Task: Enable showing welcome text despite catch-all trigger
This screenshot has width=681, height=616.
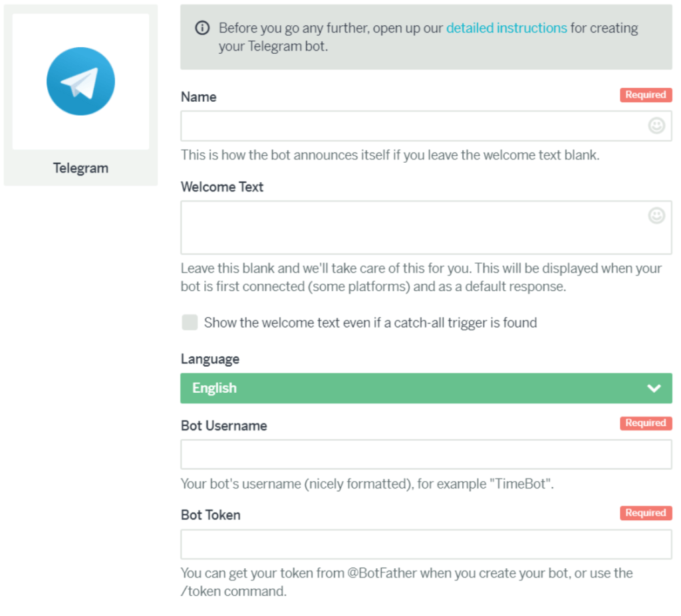Action: (190, 322)
